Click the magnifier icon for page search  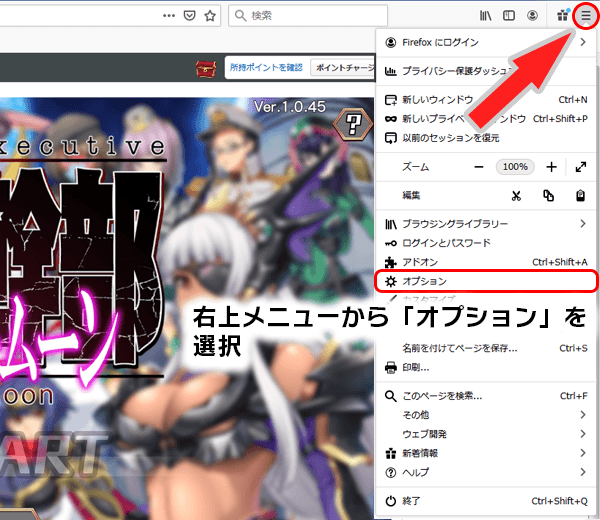coord(391,396)
